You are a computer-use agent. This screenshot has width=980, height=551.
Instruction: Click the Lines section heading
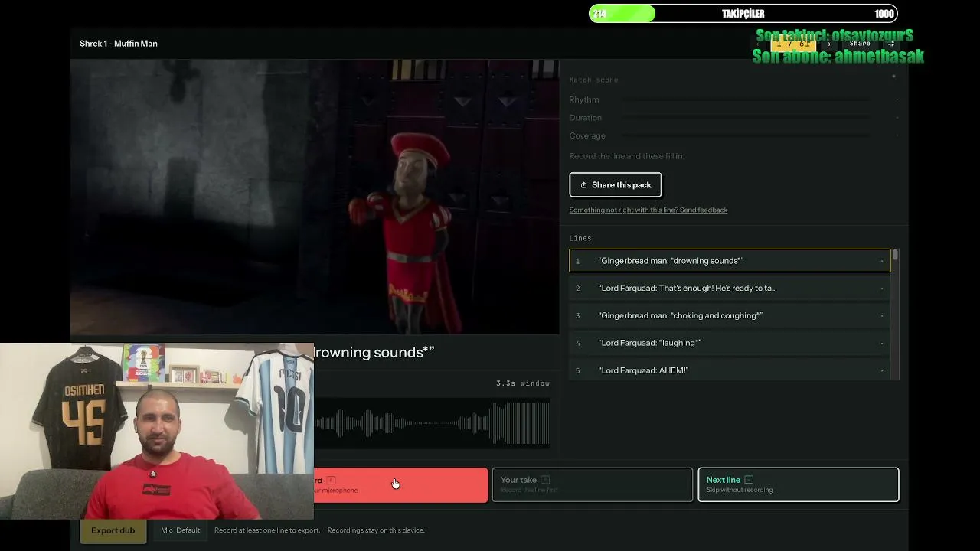point(580,238)
